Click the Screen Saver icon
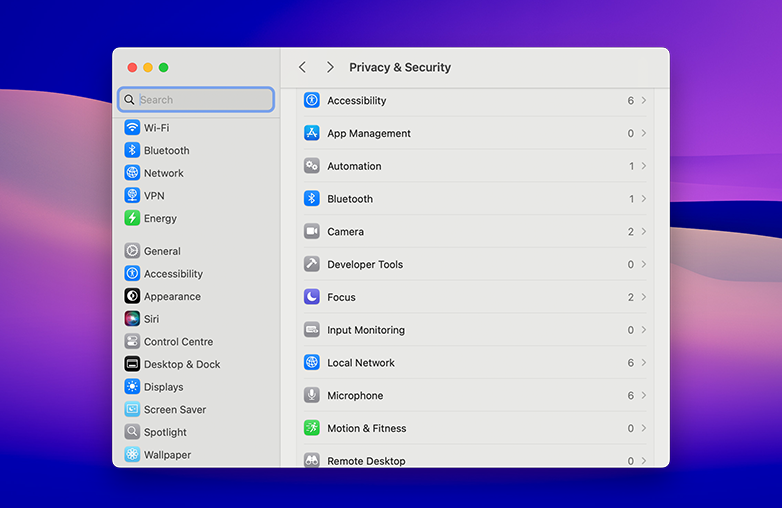This screenshot has height=508, width=782. point(132,409)
